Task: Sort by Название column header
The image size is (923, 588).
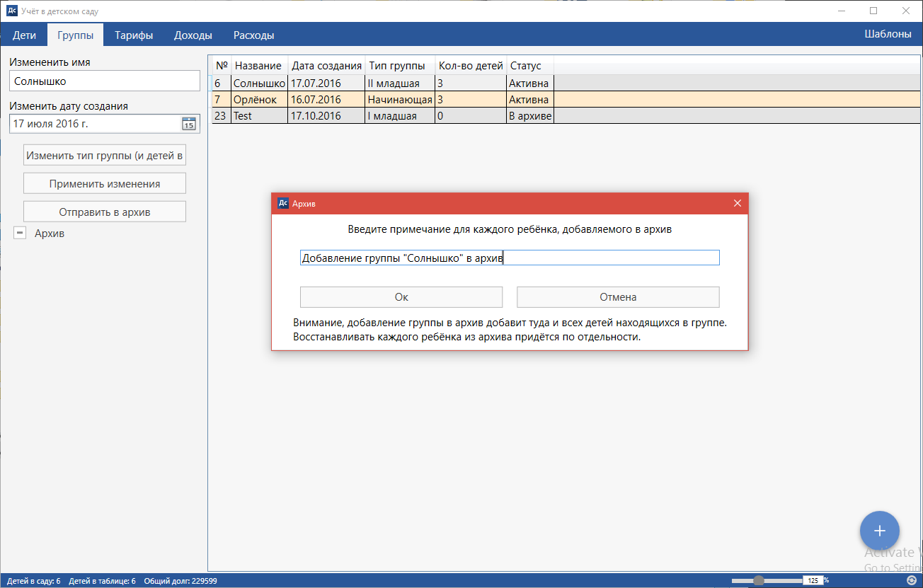Action: coord(260,65)
